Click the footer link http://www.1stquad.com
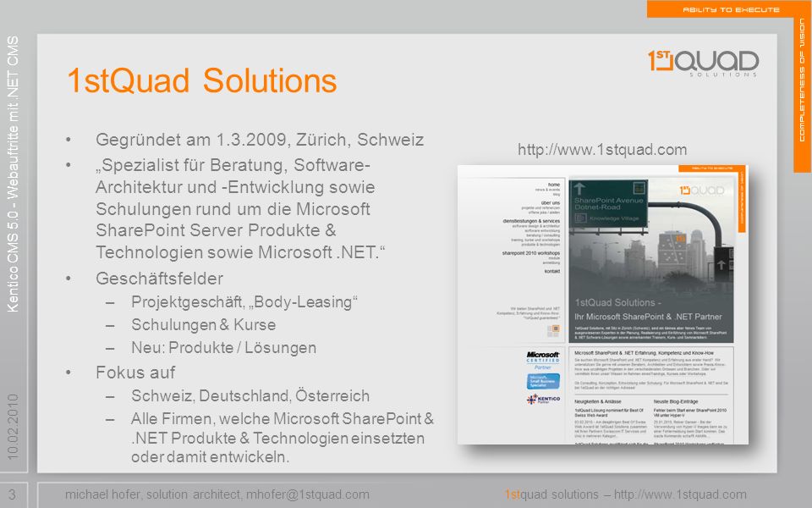Image resolution: width=812 pixels, height=508 pixels. [680, 494]
